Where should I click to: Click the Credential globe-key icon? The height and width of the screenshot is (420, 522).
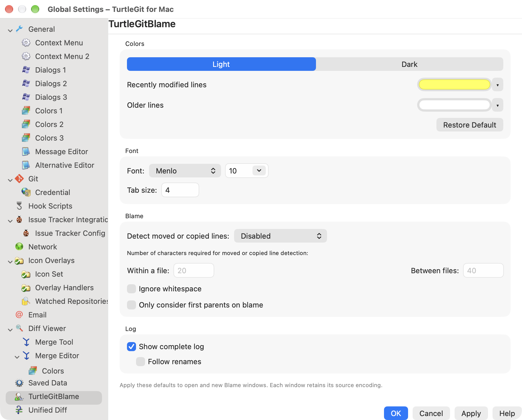pos(26,192)
